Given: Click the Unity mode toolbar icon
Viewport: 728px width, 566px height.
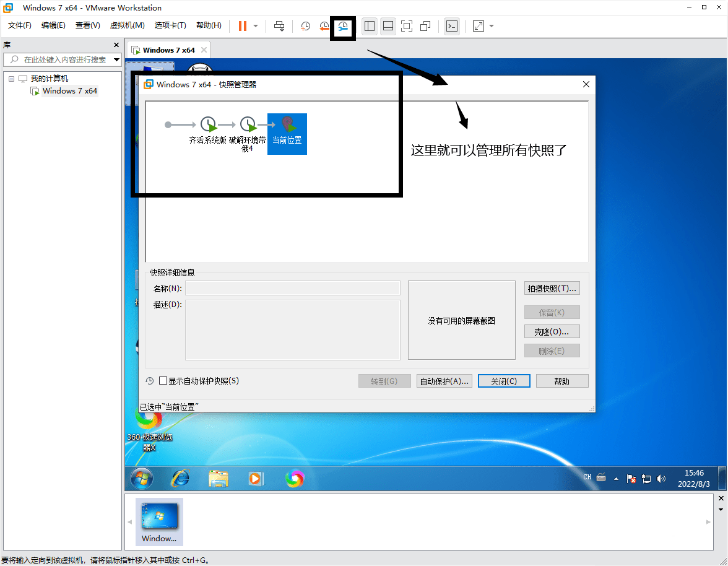Looking at the screenshot, I should coord(425,26).
